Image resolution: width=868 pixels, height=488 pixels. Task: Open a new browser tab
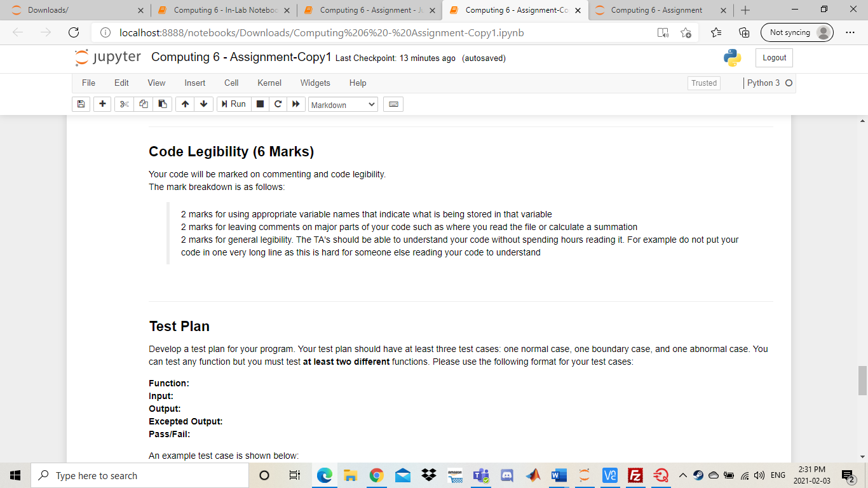(745, 10)
